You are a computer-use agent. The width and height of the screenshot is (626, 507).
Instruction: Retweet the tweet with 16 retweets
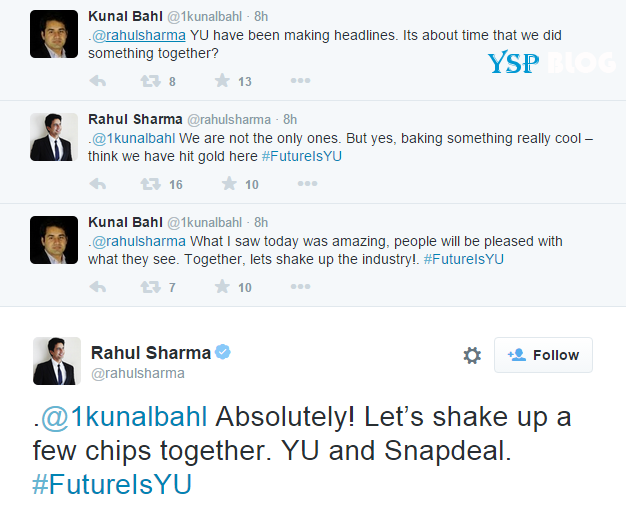[x=149, y=184]
